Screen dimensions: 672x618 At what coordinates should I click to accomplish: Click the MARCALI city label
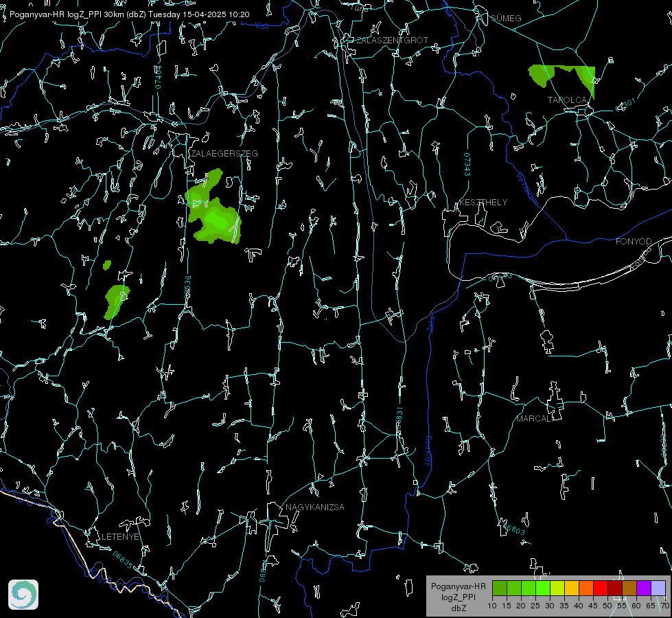[534, 419]
